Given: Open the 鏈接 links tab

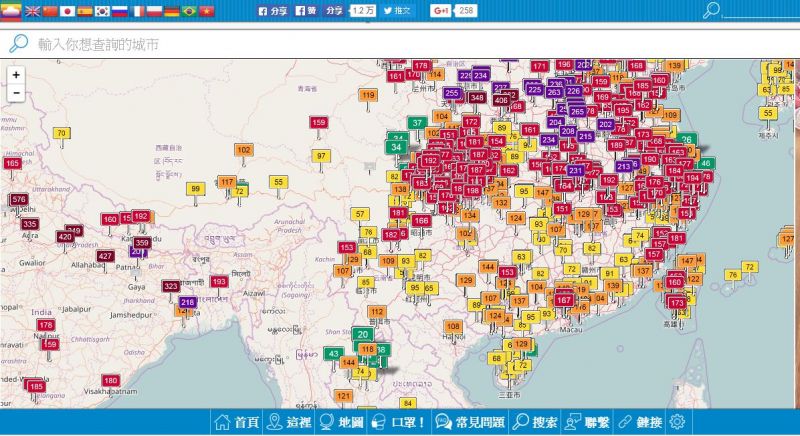Looking at the screenshot, I should (640, 422).
